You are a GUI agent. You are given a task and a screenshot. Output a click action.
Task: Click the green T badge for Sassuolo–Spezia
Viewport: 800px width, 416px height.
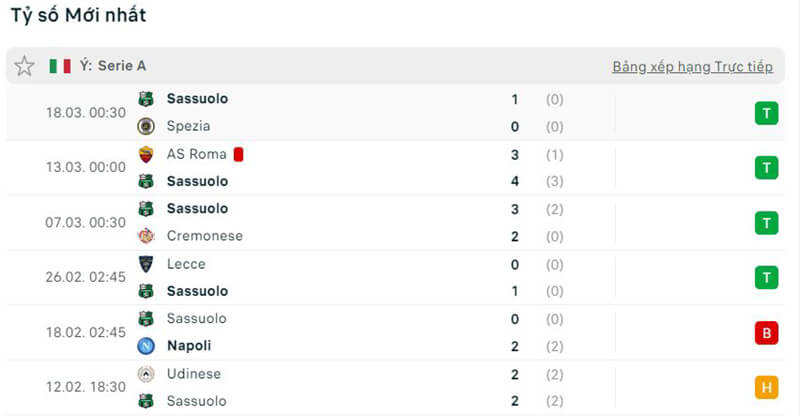click(x=766, y=113)
